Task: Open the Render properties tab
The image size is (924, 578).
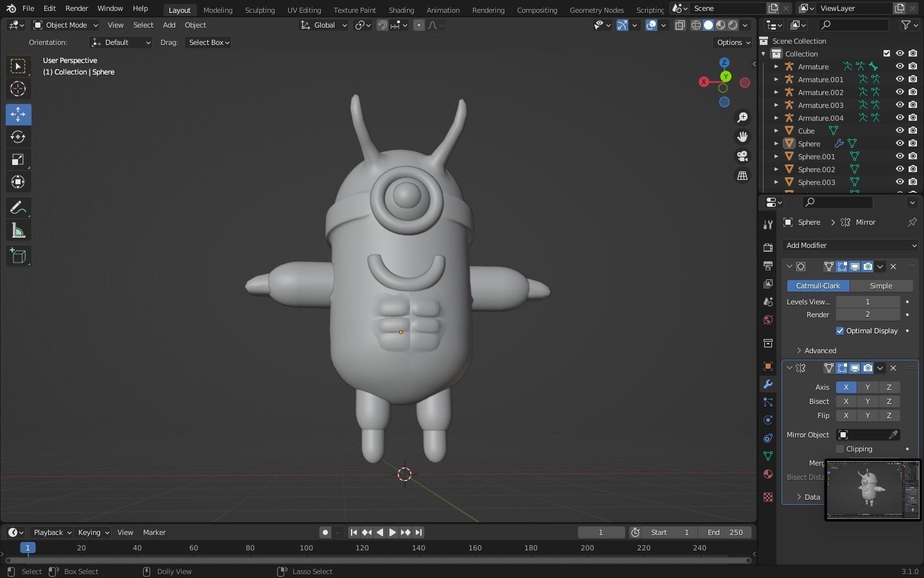Action: [x=767, y=247]
